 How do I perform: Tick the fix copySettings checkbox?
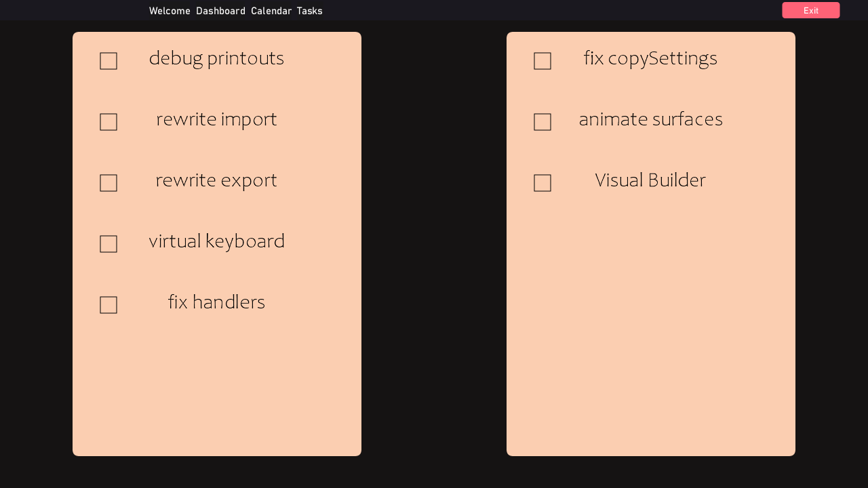point(542,61)
